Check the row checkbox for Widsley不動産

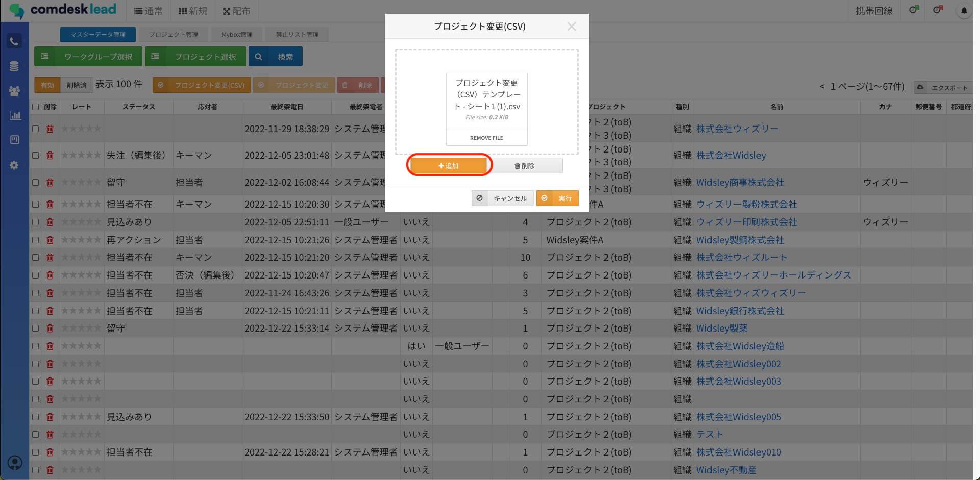36,470
